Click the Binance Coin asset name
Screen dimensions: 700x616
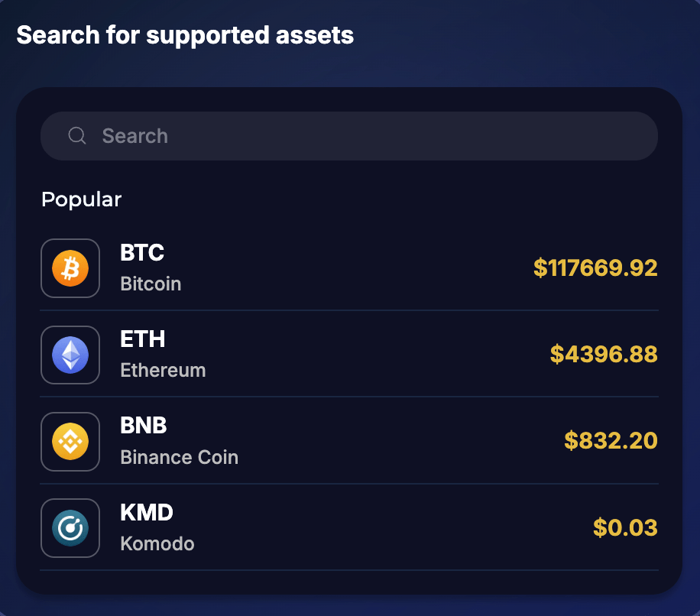pos(179,458)
